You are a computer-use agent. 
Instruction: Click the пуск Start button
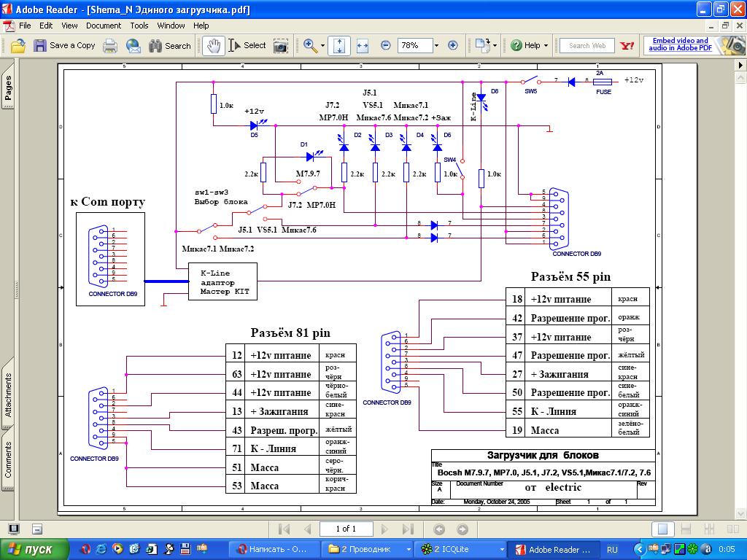click(33, 550)
